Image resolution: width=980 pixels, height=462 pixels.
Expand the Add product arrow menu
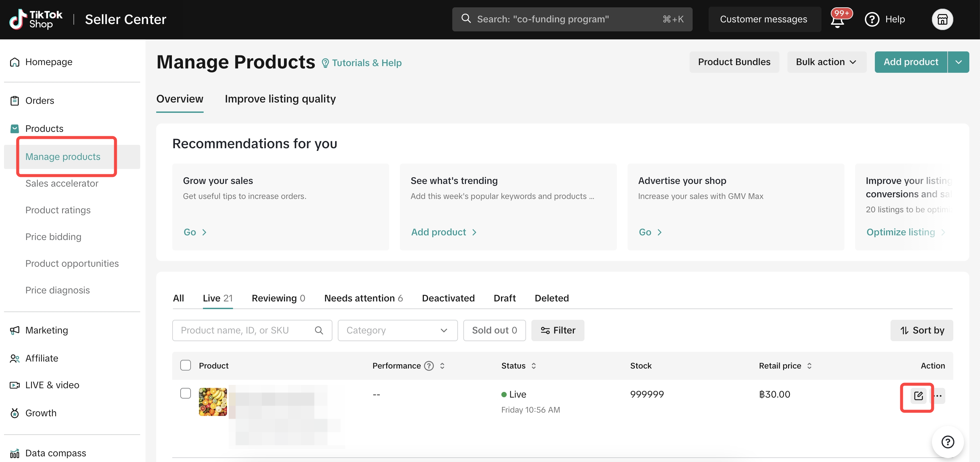pos(958,62)
